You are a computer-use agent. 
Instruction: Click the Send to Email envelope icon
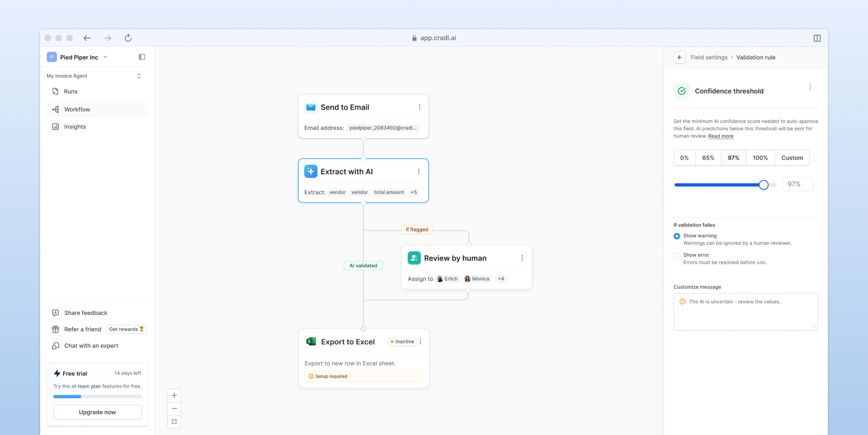(x=311, y=107)
